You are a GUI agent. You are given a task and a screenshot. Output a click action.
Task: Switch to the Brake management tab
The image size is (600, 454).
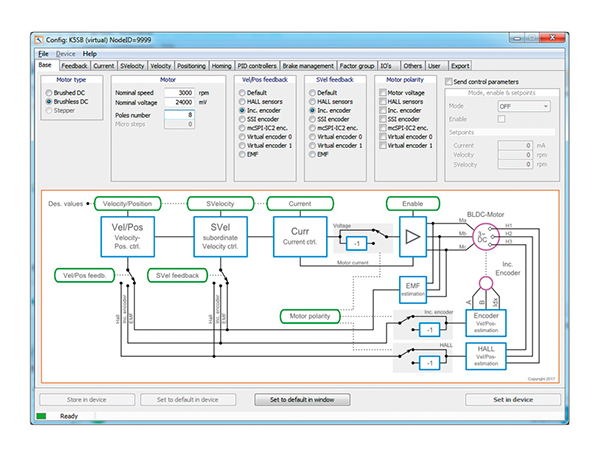308,66
